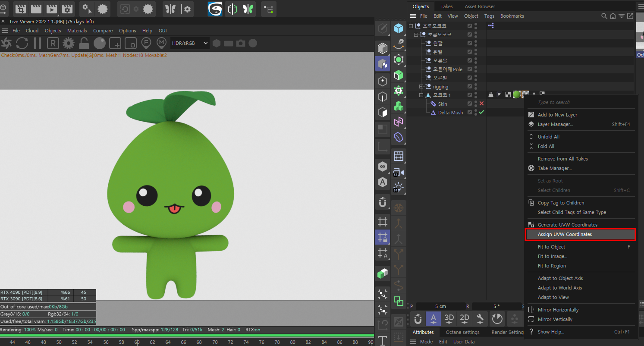Disable Delta Mush green checkmark toggle

click(481, 112)
